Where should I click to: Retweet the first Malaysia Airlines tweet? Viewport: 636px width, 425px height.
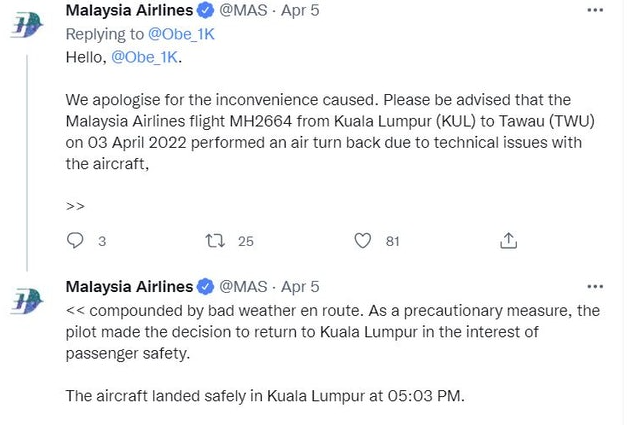tap(215, 240)
